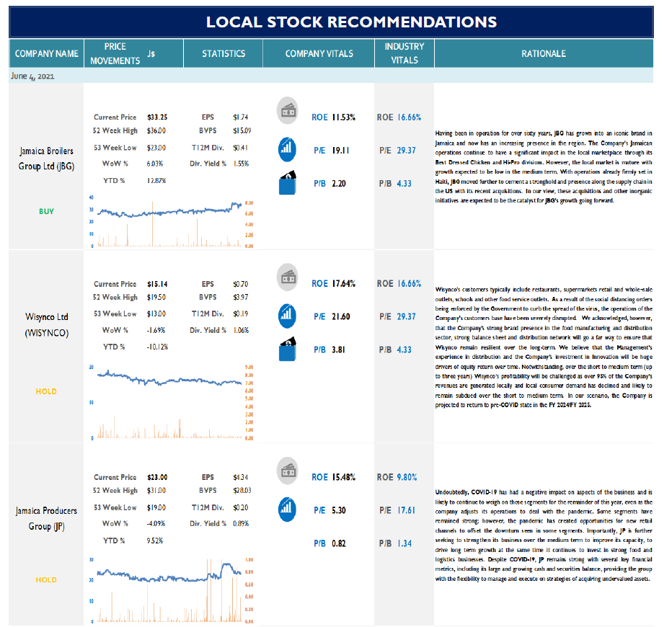Click the INDUSTRY VITALS column header
Viewport: 672px width, 627px height.
404,53
